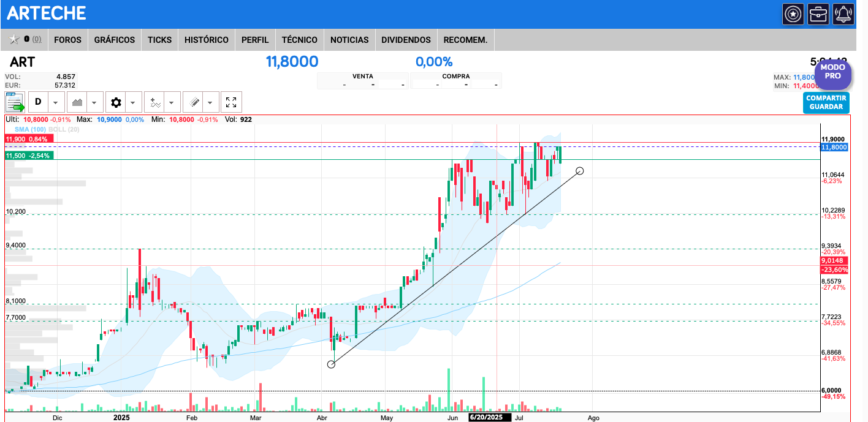Open the TÉCNICO tab
This screenshot has height=422, width=868.
300,40
